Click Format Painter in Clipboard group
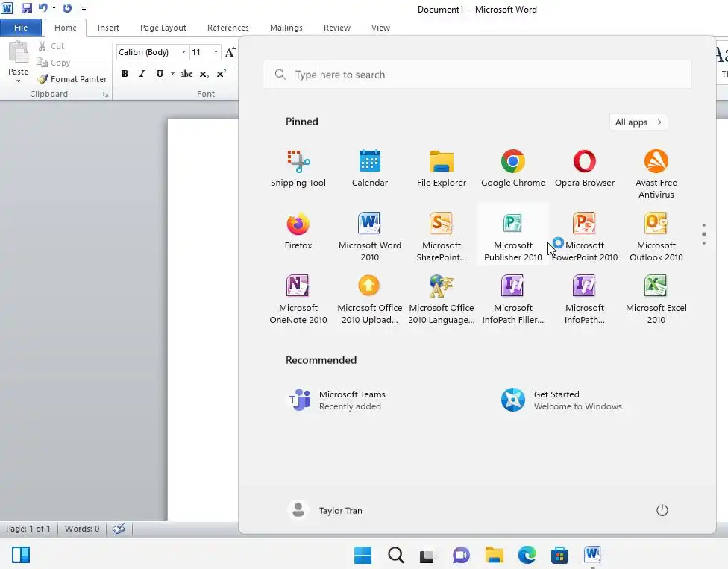This screenshot has width=728, height=569. [72, 79]
